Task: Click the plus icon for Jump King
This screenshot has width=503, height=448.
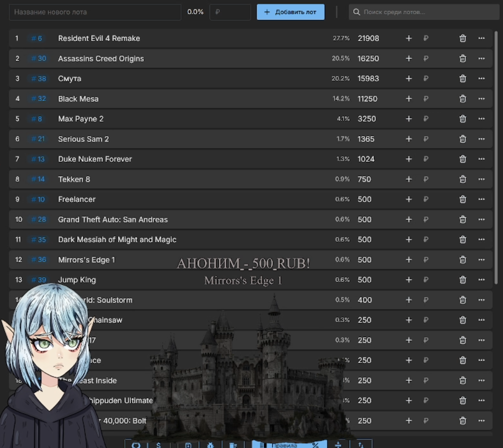Action: 409,280
